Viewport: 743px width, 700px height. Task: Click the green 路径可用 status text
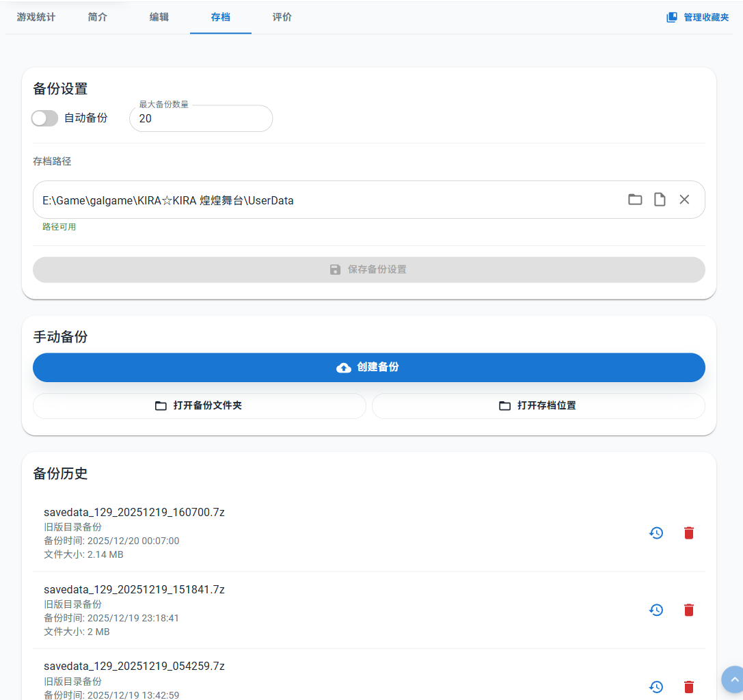(x=59, y=227)
